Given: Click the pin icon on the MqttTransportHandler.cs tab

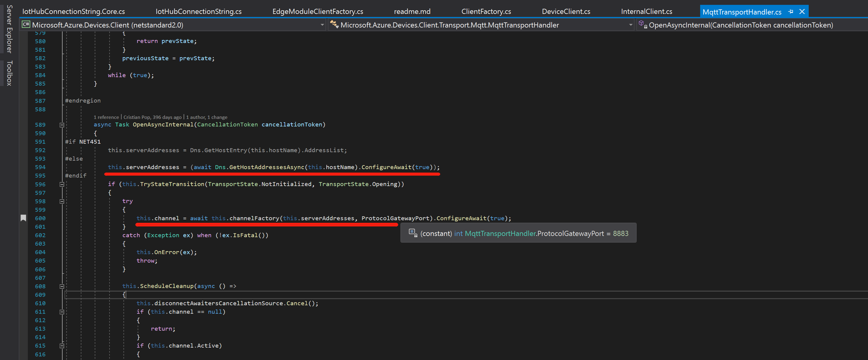Looking at the screenshot, I should 791,11.
